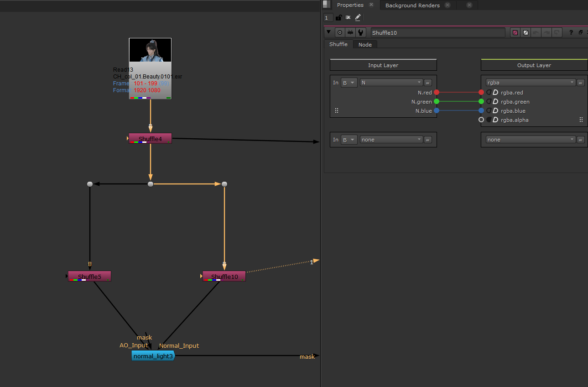588x387 pixels.
Task: Open the rgba output layer dropdown
Action: pos(531,82)
